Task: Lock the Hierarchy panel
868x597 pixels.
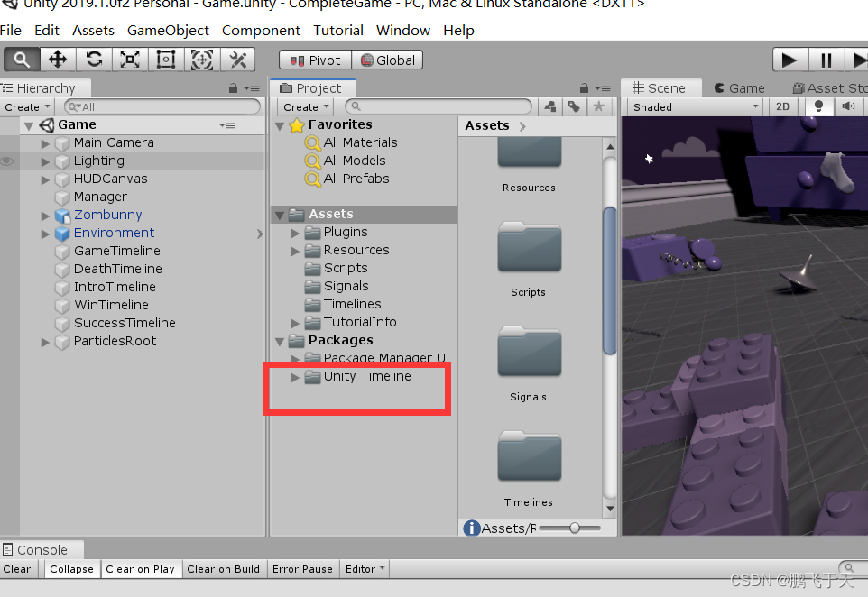Action: coord(233,88)
